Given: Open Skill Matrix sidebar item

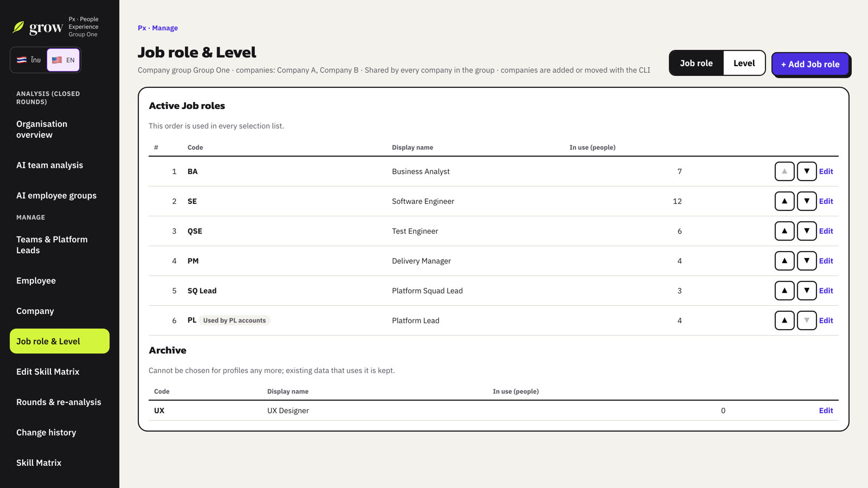Looking at the screenshot, I should click(x=60, y=463).
